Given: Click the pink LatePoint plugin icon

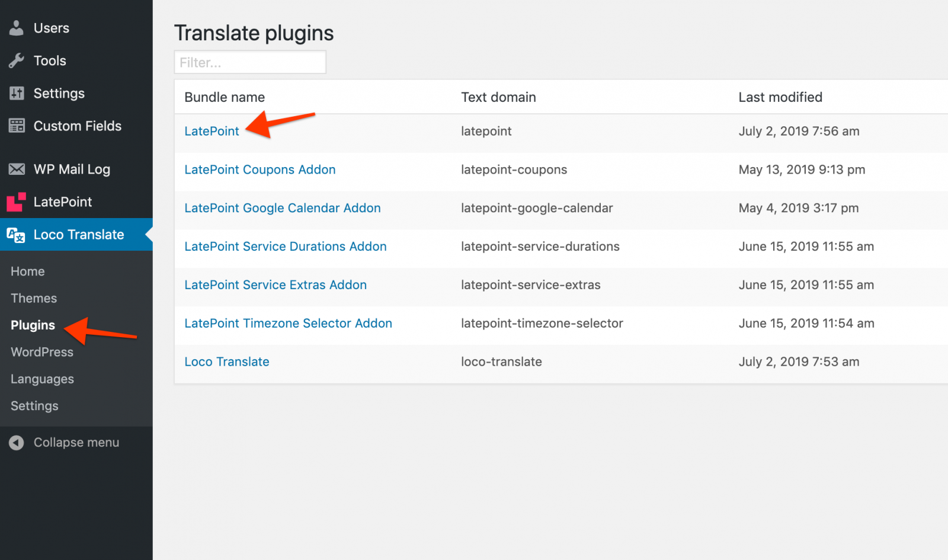Looking at the screenshot, I should 16,201.
